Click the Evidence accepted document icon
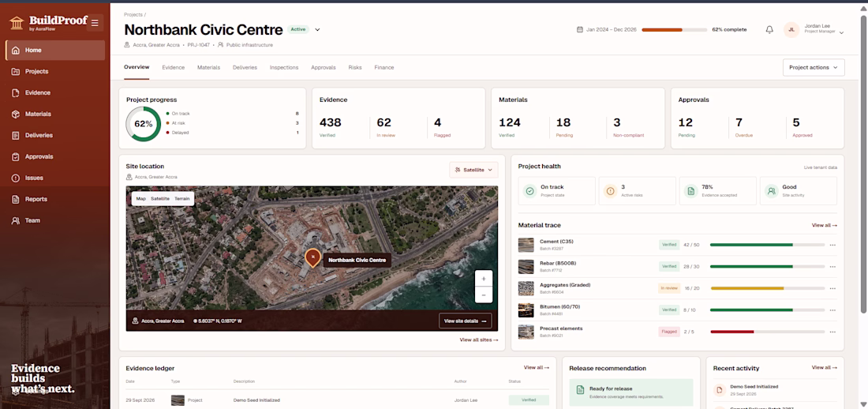Screen dimensions: 868x409 tap(691, 190)
